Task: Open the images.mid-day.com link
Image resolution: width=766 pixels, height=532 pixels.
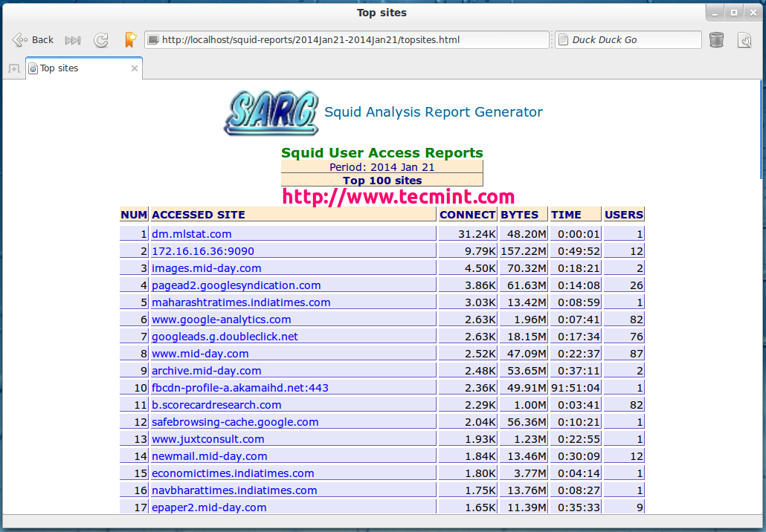Action: click(206, 268)
